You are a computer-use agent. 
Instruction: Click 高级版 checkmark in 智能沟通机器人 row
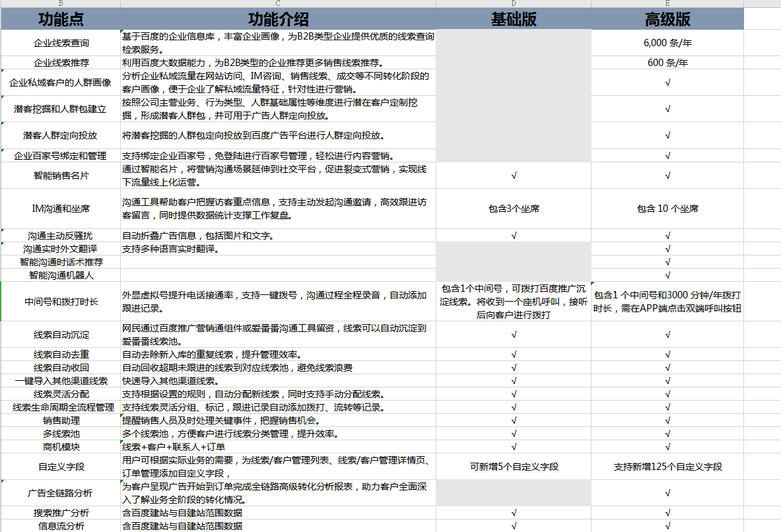click(x=667, y=275)
